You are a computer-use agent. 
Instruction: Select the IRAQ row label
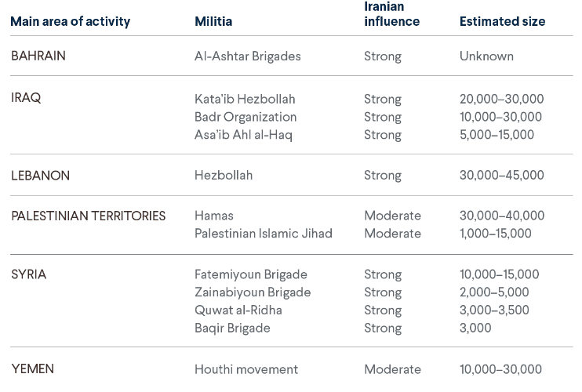26,98
